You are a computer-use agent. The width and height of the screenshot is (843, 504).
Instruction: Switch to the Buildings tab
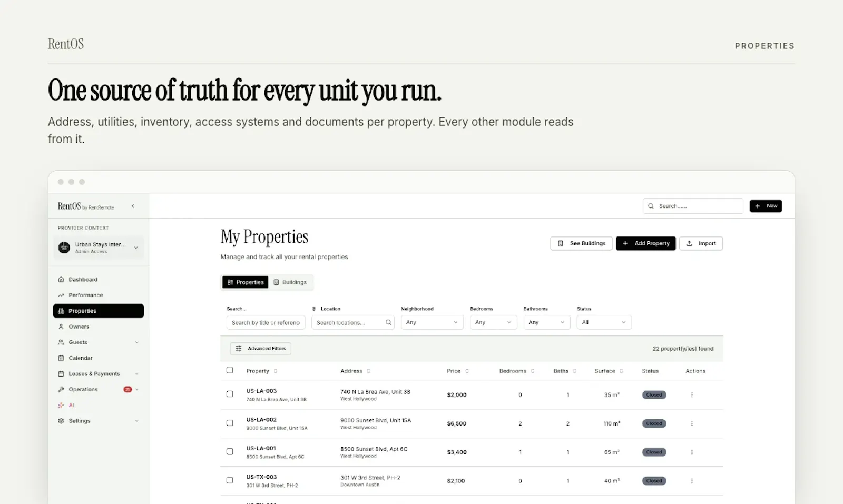pos(290,282)
